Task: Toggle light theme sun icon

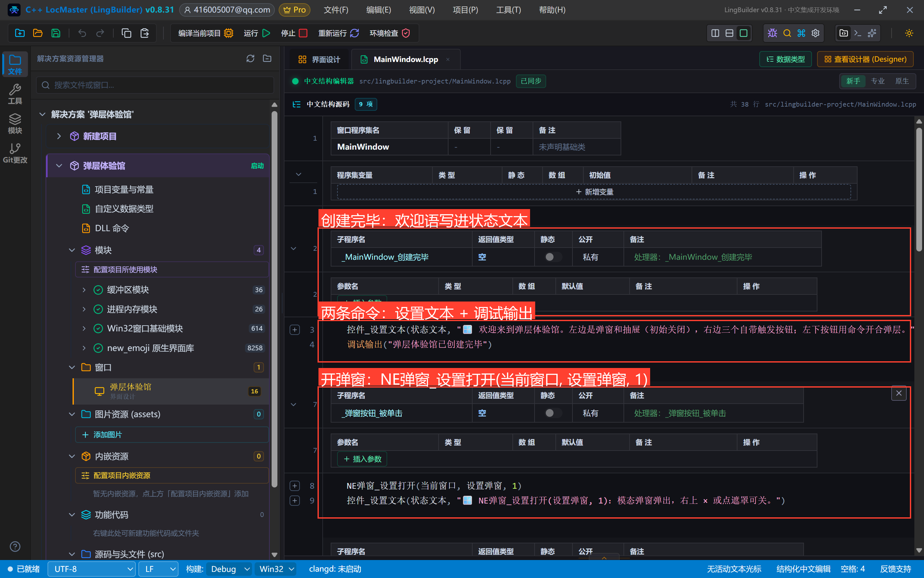Action: point(909,33)
